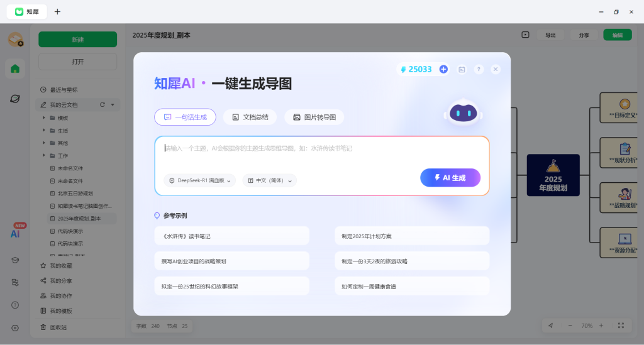Click the outline structure icon in sidebar
Screen dimensions: 644x345
pos(15,282)
